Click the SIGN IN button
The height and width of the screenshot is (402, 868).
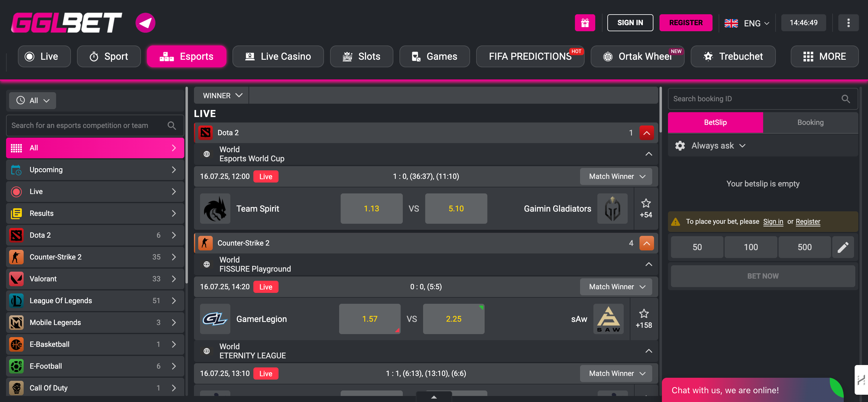pos(630,22)
